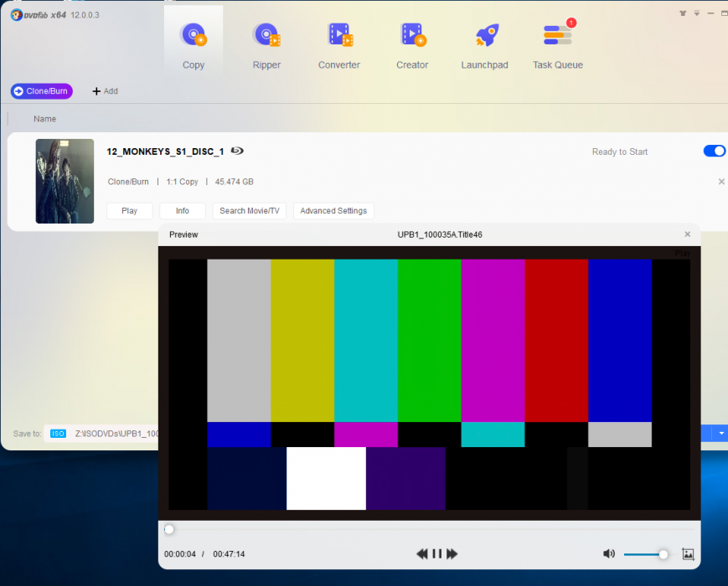Pause the preview playback
The height and width of the screenshot is (586, 728).
[x=436, y=554]
